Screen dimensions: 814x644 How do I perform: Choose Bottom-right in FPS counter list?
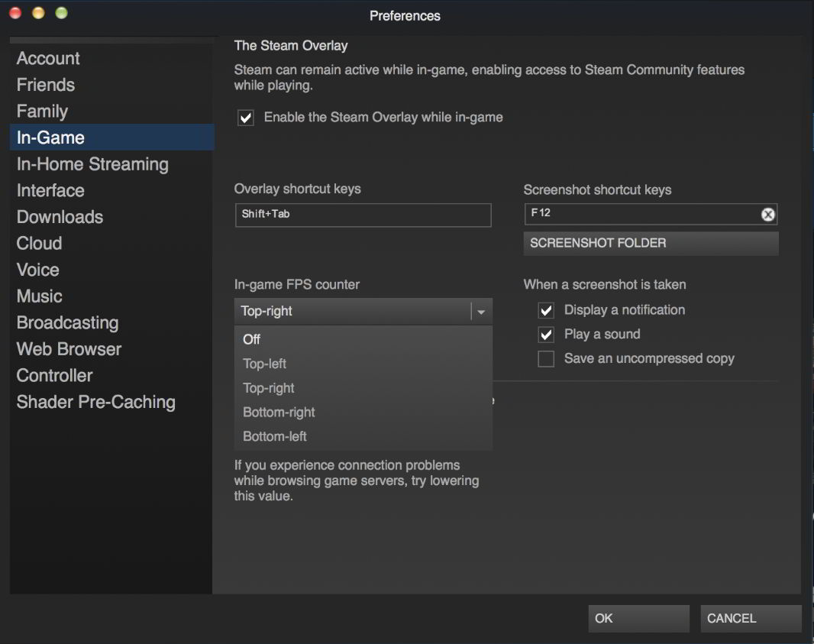(363, 413)
